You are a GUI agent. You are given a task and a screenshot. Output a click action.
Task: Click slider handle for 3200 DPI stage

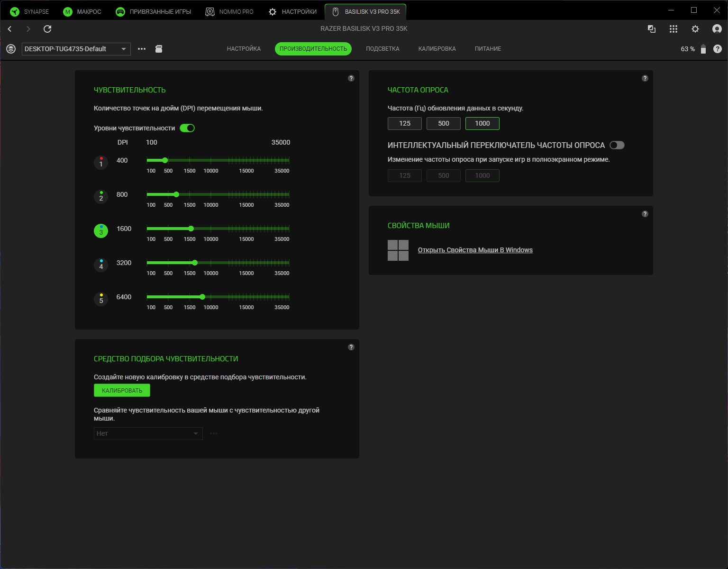click(x=195, y=263)
